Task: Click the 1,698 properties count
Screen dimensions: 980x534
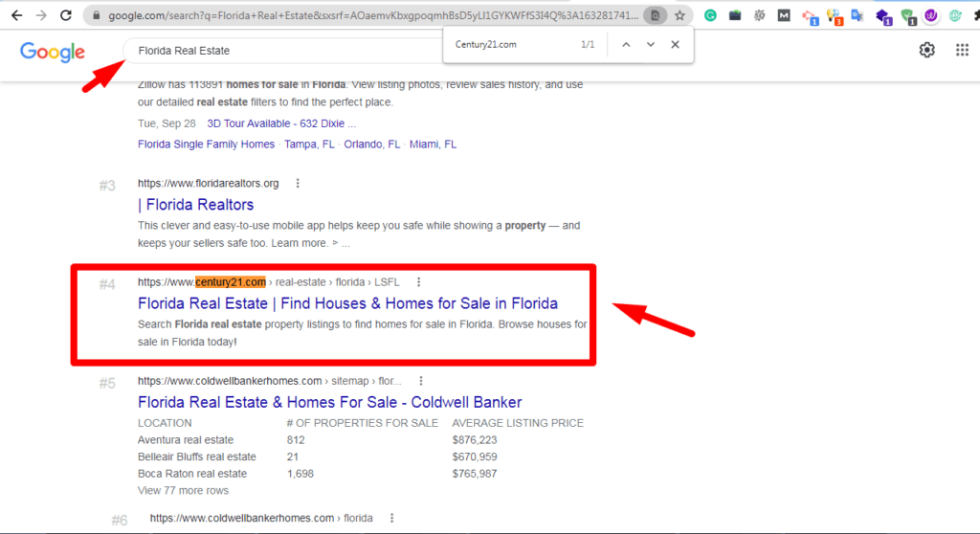Action: (300, 474)
